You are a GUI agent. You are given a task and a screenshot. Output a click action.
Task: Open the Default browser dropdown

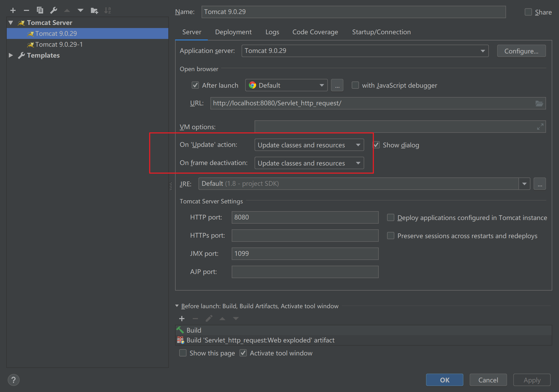286,85
